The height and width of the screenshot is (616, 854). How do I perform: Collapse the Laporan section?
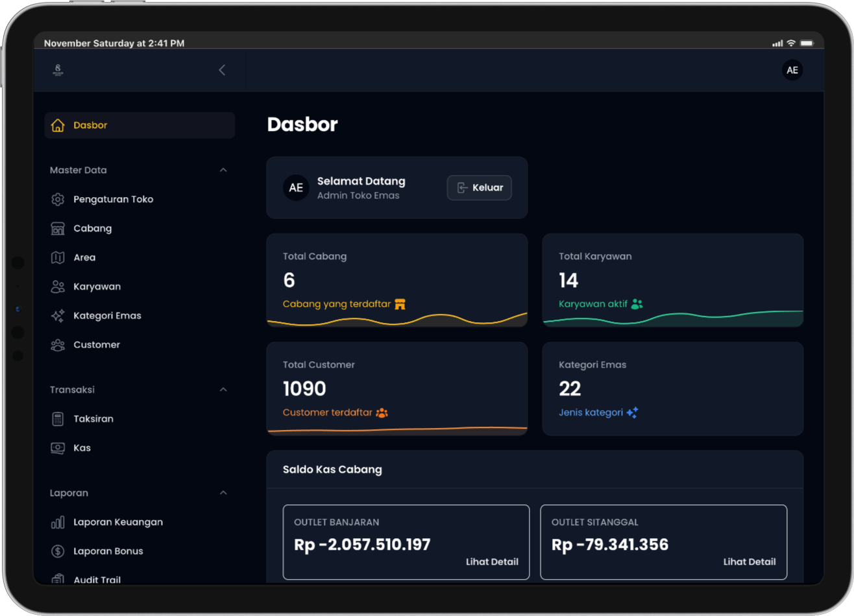tap(223, 493)
